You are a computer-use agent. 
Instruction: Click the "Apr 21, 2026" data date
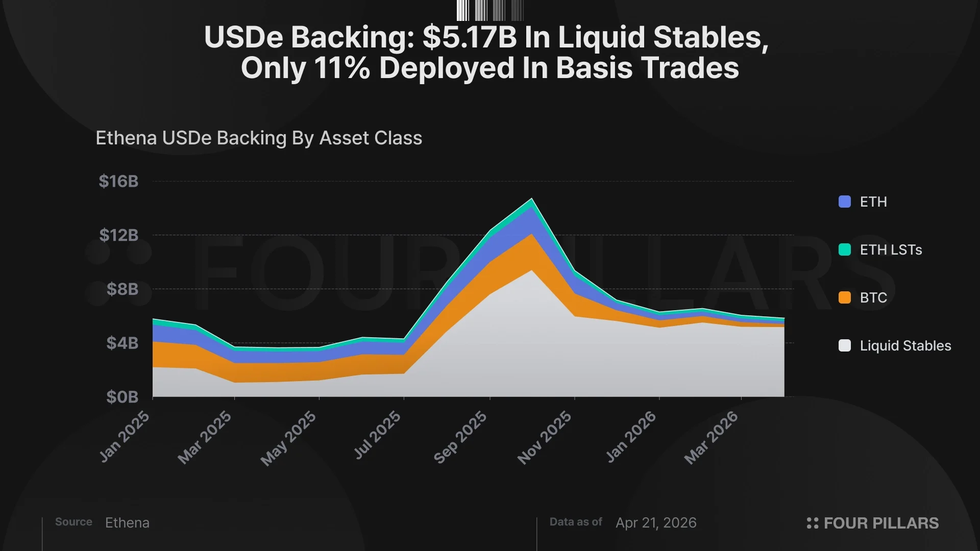pyautogui.click(x=656, y=522)
